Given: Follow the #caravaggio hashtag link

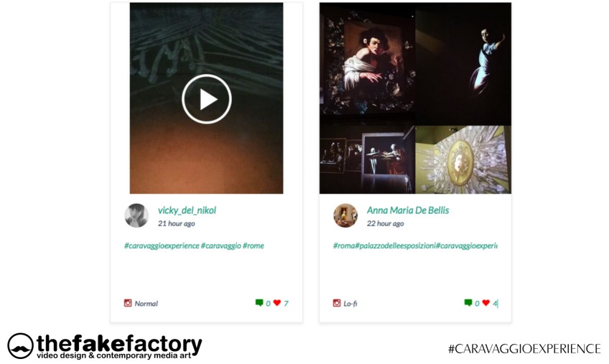Looking at the screenshot, I should [x=221, y=246].
